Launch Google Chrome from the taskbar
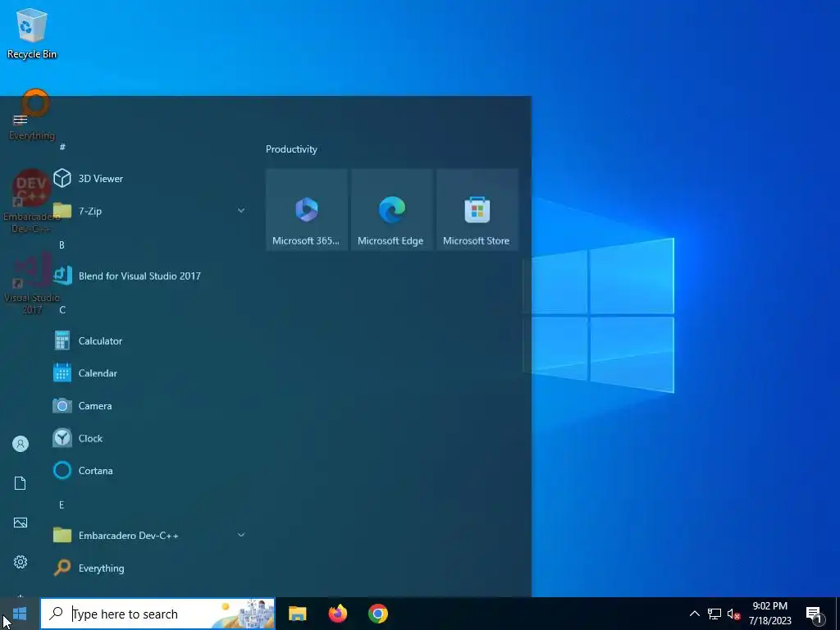Viewport: 840px width, 630px height. [x=377, y=614]
